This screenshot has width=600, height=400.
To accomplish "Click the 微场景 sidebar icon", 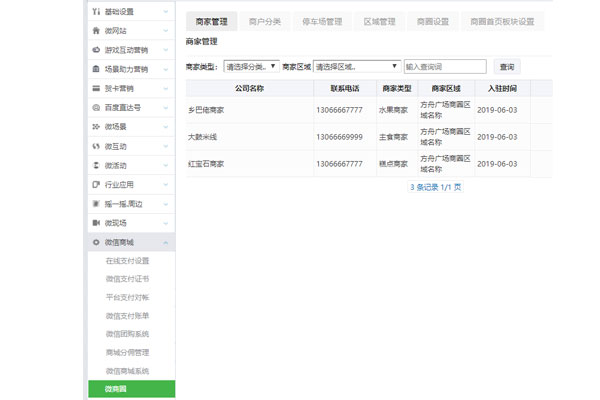I will coord(96,127).
